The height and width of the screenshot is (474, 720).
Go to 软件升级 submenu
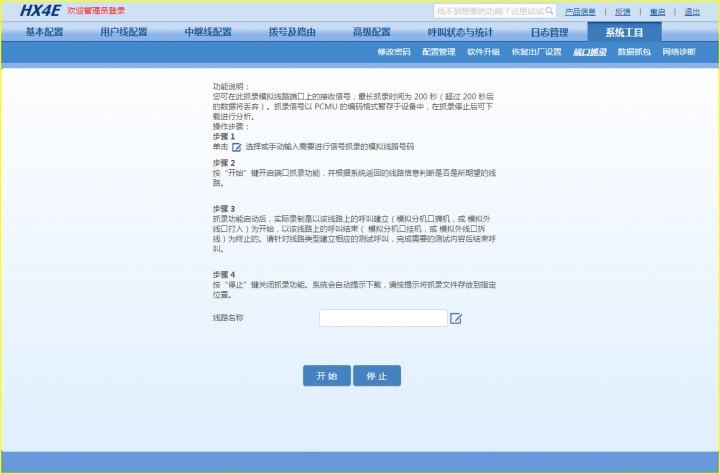tap(484, 52)
